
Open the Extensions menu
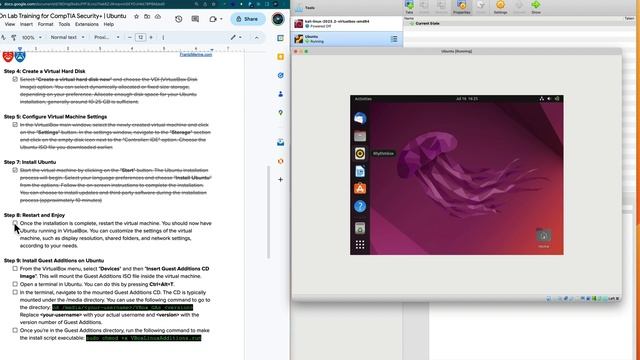87,24
